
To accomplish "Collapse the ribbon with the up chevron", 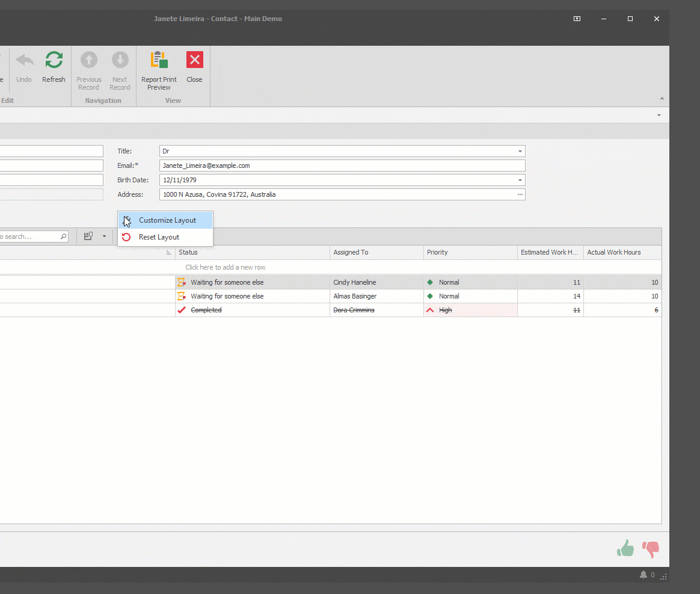I will 662,99.
